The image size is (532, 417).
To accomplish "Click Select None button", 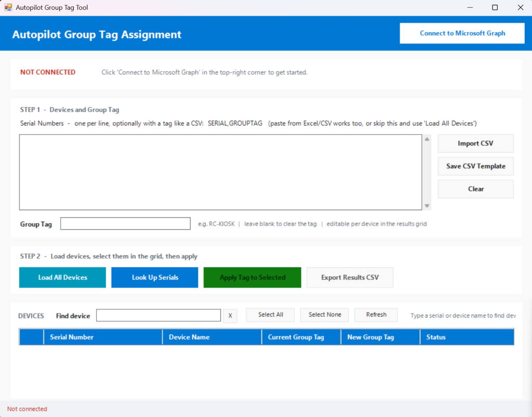I will (324, 315).
